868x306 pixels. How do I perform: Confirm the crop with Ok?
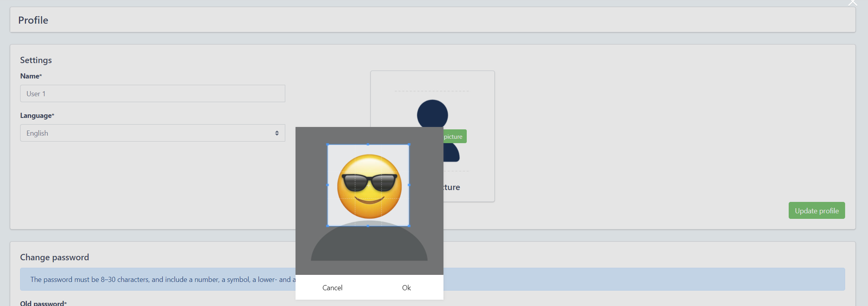(406, 288)
